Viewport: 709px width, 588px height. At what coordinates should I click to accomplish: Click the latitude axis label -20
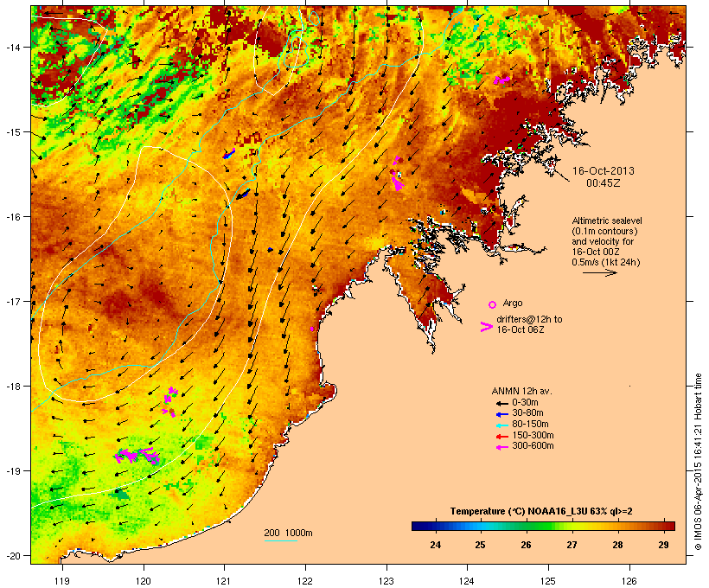click(x=13, y=556)
